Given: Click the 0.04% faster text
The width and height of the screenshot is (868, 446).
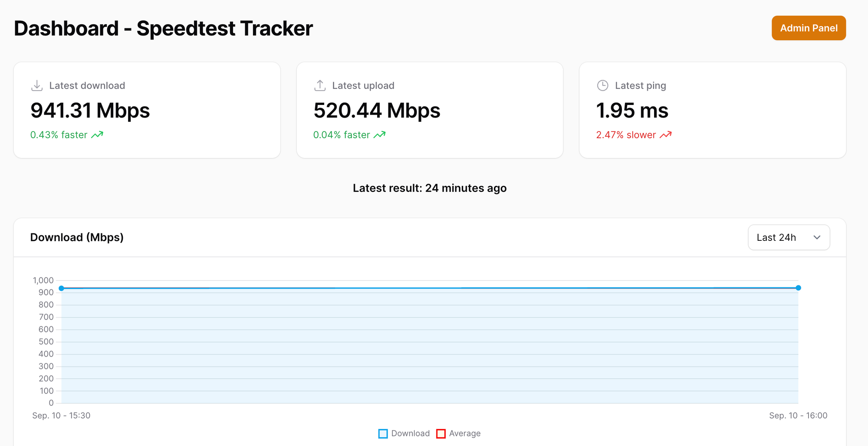Looking at the screenshot, I should (342, 135).
